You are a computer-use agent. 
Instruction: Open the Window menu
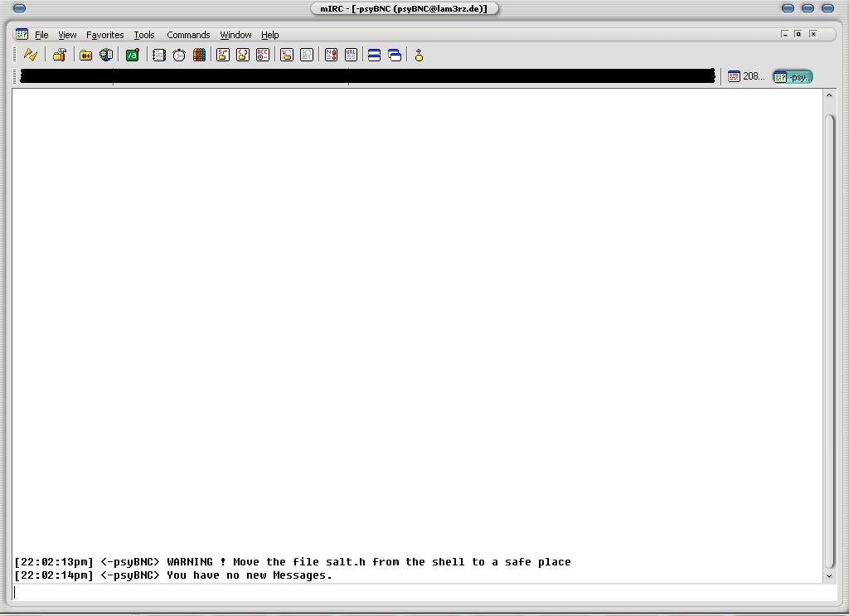coord(235,35)
